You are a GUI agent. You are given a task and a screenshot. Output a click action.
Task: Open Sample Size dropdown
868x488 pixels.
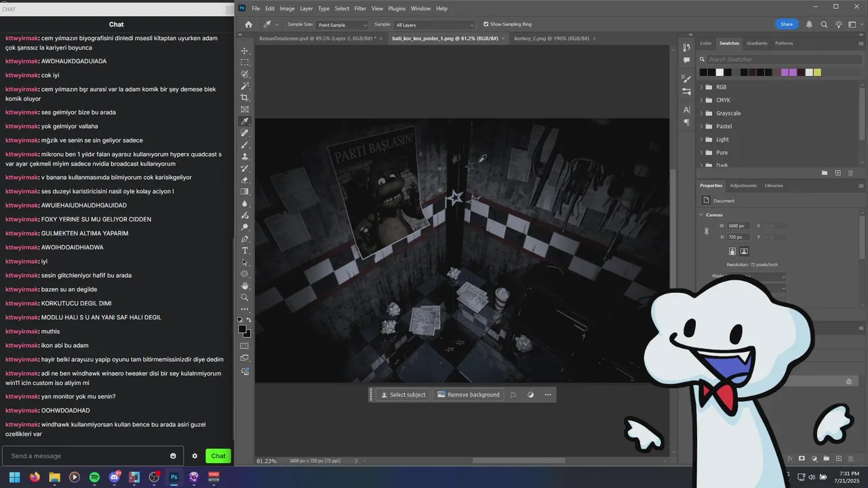click(342, 25)
